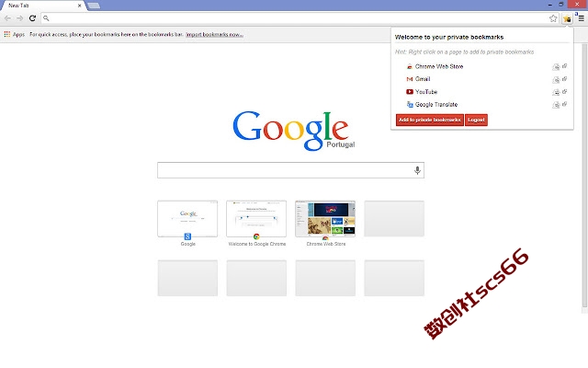Click the private bookmarks extension icon
The image size is (588, 368).
(x=567, y=18)
